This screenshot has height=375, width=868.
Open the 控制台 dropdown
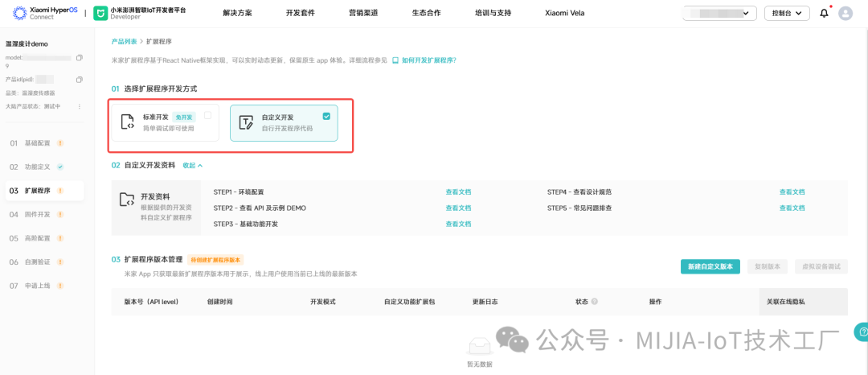pyautogui.click(x=786, y=13)
